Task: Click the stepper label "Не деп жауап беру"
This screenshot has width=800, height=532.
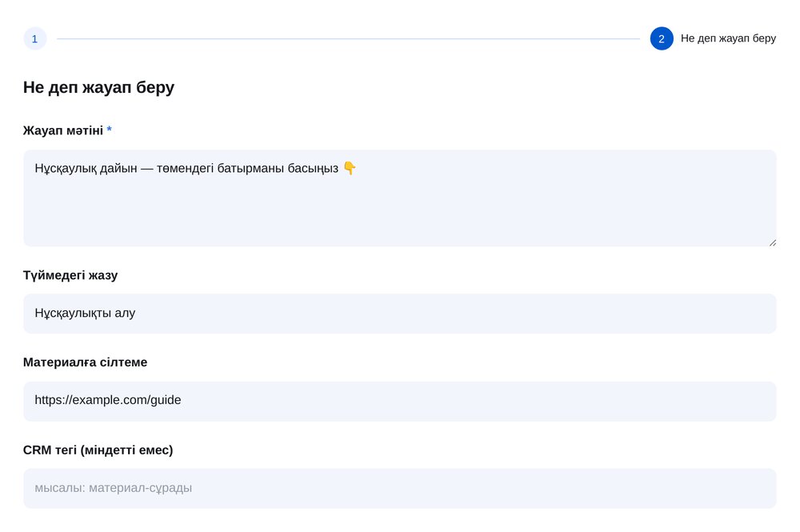Action: click(x=728, y=38)
